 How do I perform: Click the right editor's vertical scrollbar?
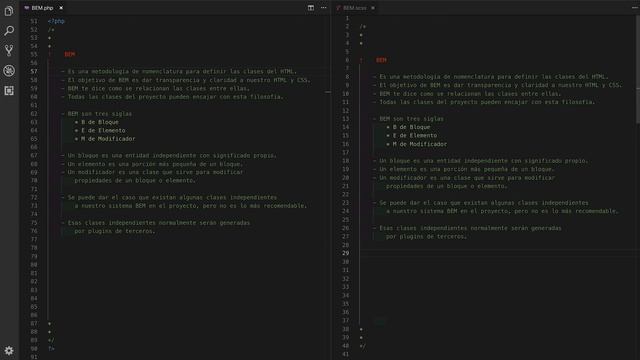coord(638,69)
